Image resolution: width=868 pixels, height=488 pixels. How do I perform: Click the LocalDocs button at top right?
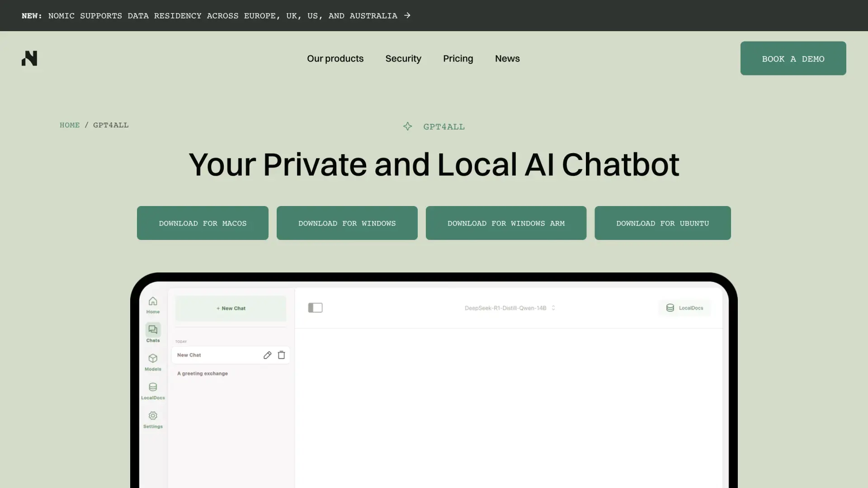tap(684, 308)
